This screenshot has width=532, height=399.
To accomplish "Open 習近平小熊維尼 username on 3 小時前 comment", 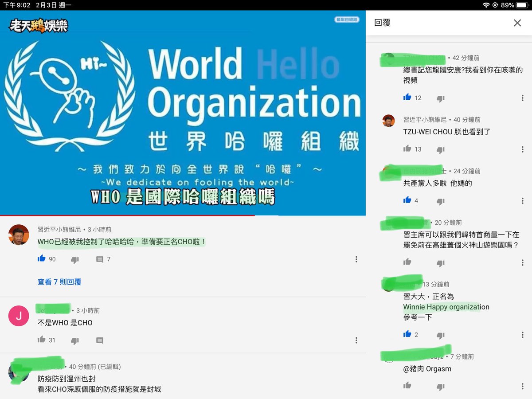I will coord(59,230).
